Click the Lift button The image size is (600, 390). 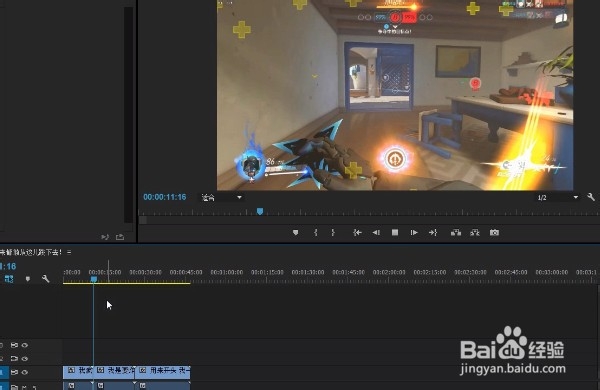click(456, 232)
